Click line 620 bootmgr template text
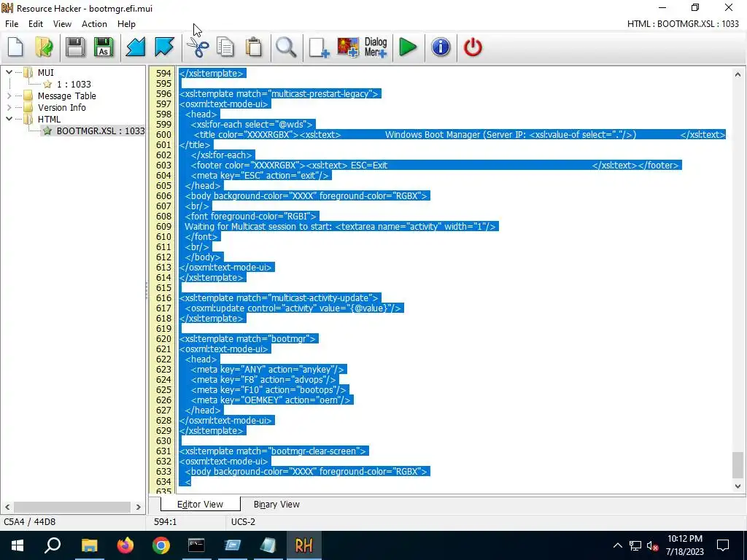747x560 pixels. (247, 338)
